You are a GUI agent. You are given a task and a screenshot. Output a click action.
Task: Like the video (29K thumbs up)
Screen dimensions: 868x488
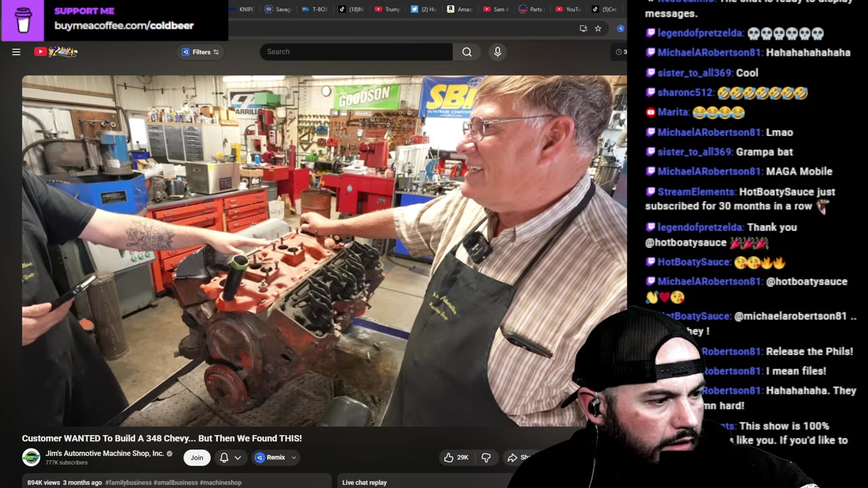456,457
